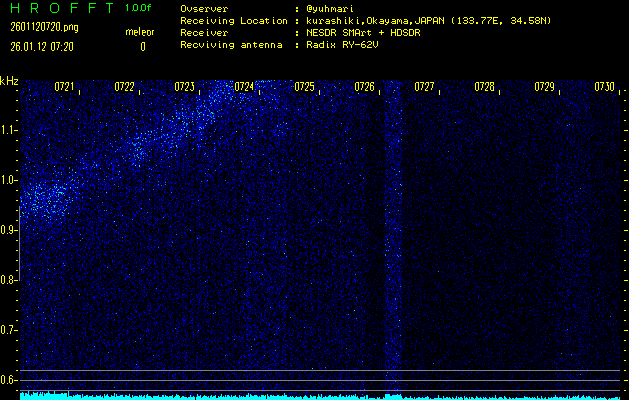Viewport: 629px width, 400px height.
Task: Click the 0725 time marker
Action: click(304, 87)
